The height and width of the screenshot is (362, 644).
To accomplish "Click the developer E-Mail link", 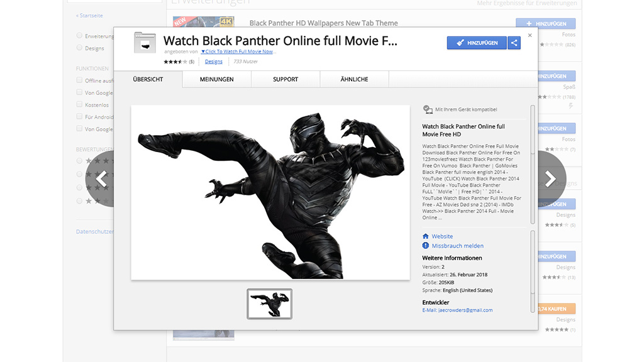I will (457, 310).
